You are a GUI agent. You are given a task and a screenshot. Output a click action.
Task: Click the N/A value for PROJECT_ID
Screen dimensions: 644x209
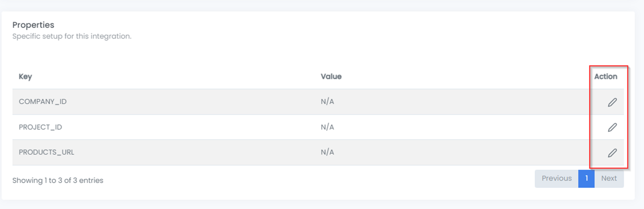327,127
